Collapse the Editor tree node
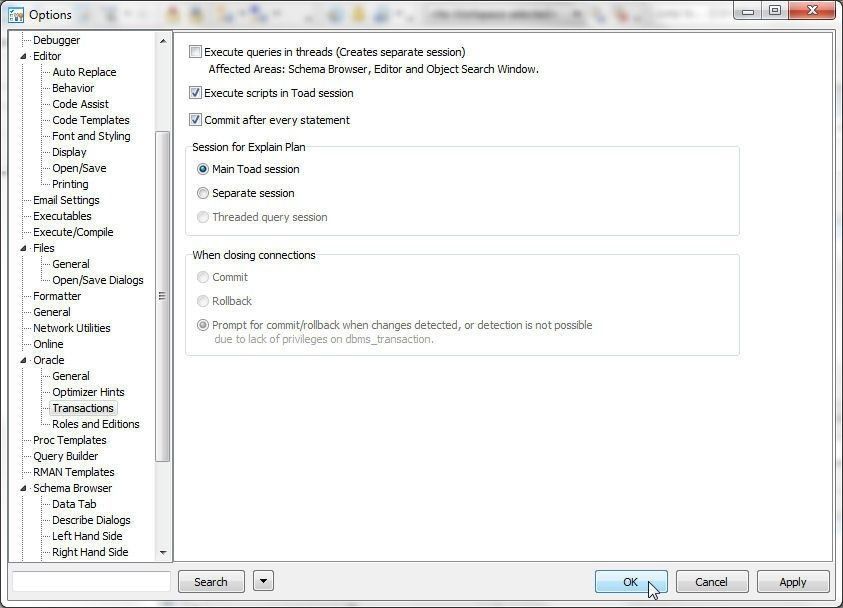 click(x=23, y=56)
